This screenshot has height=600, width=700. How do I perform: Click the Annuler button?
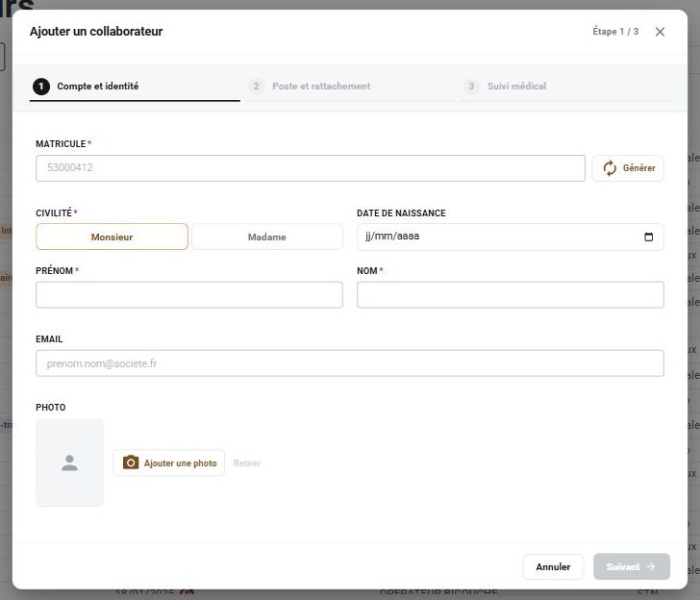pos(553,566)
